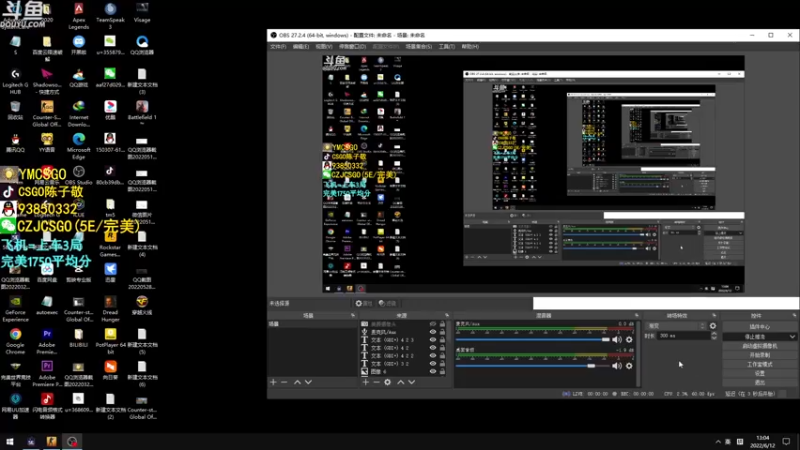Screen dimensions: 800x450
Task: Toggle lock on 文本 (GDI+) 4 2 3
Action: pyautogui.click(x=442, y=340)
